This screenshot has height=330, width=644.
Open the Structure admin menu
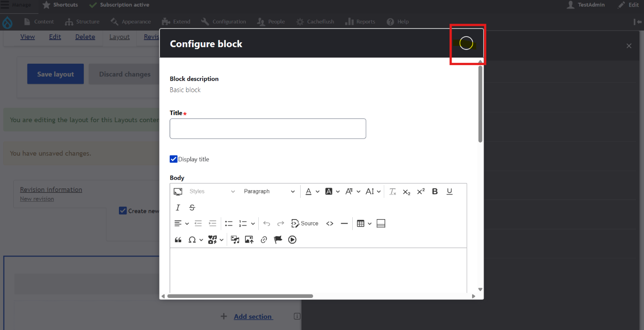tap(82, 21)
